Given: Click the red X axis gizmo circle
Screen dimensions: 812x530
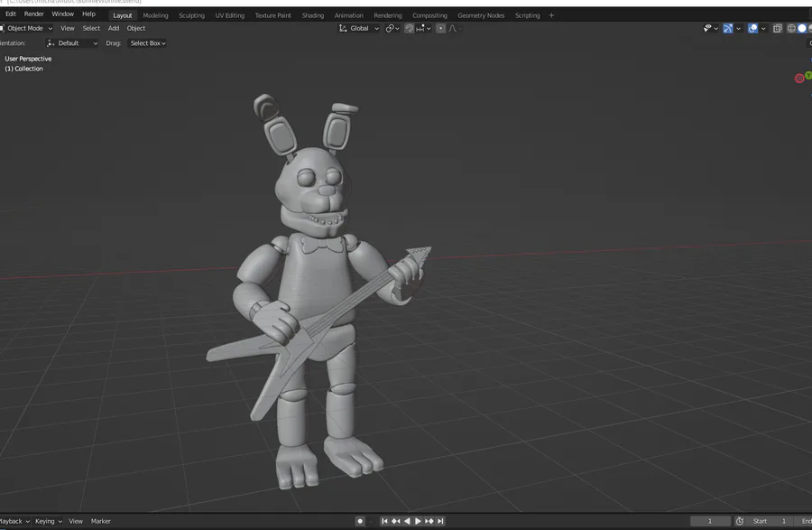Looking at the screenshot, I should [799, 79].
